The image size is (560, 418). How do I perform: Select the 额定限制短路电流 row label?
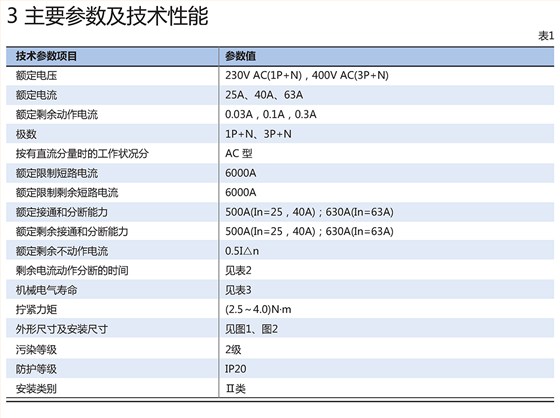56,173
